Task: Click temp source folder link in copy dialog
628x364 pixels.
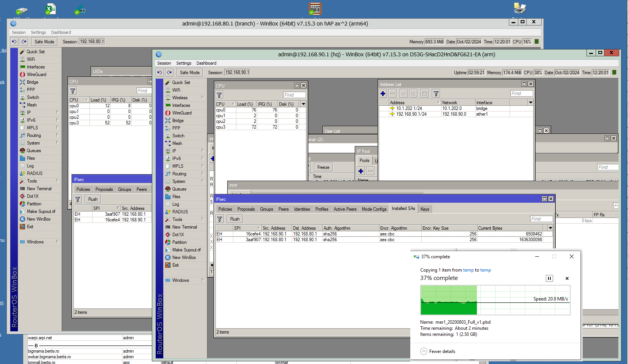Action: click(x=468, y=270)
